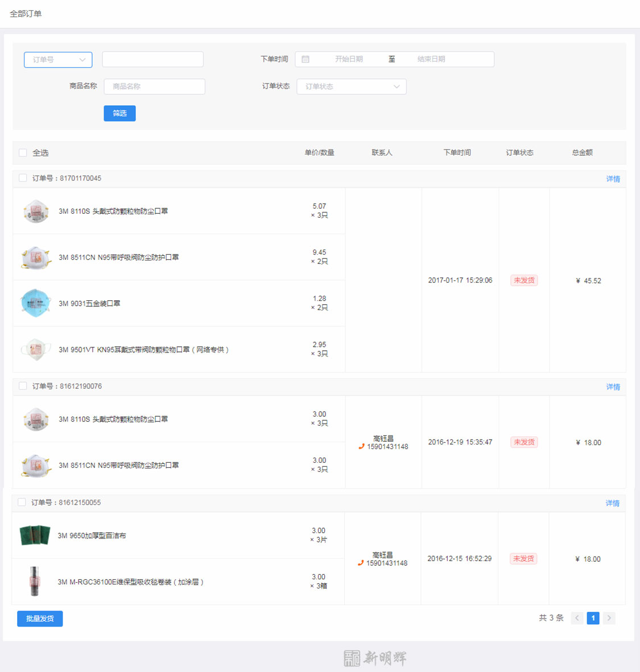Click the 3M M-RGC36100E roll thumbnail
The height and width of the screenshot is (672, 640).
pos(34,581)
